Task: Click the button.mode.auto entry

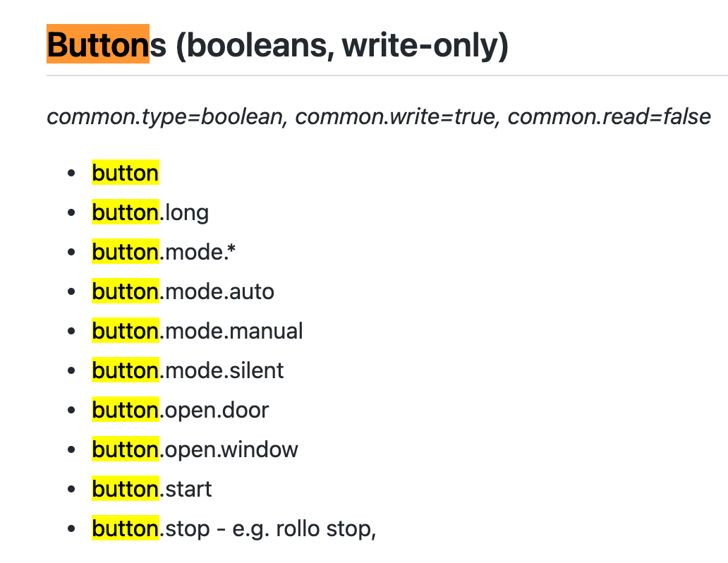Action: (183, 291)
